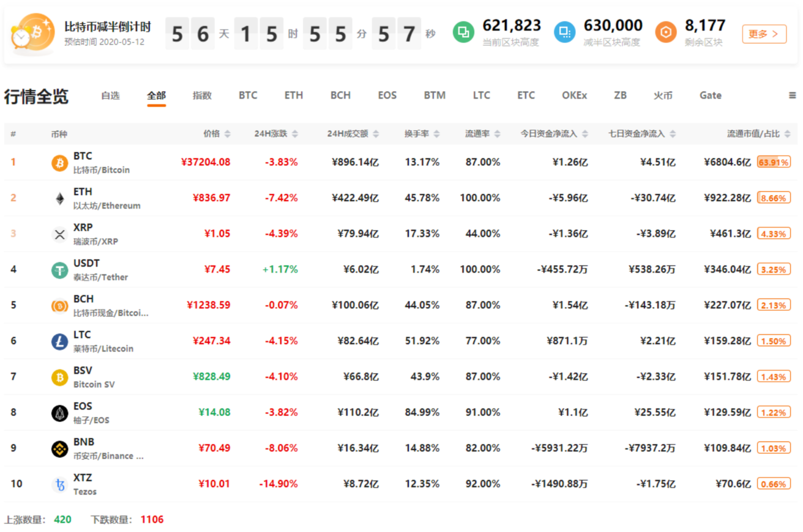
Task: Click the ETH Ethereum coin logo
Action: click(x=59, y=198)
